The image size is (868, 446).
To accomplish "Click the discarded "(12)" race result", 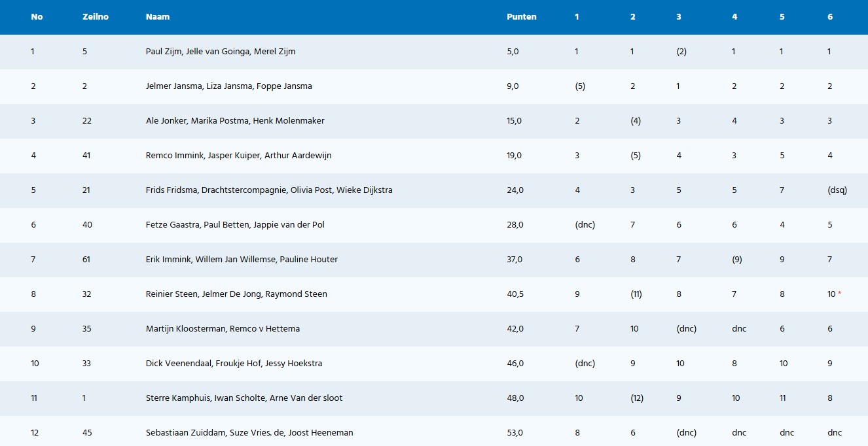I will (x=636, y=398).
